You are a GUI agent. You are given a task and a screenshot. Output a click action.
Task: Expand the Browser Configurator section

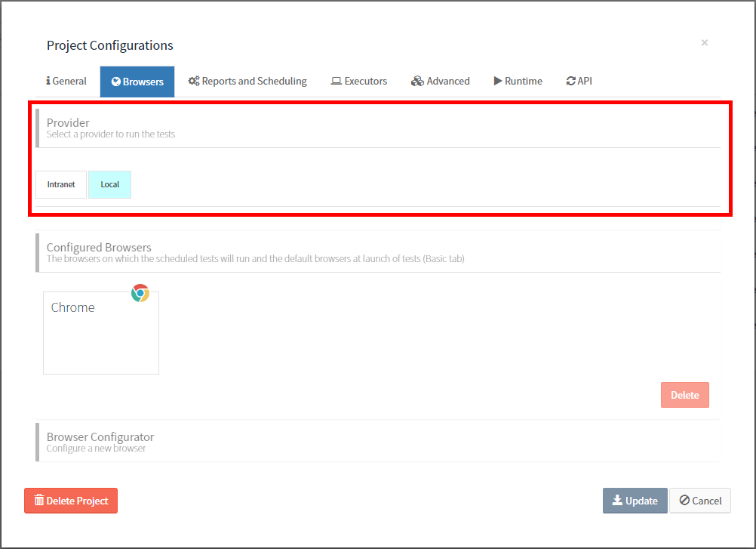click(378, 443)
